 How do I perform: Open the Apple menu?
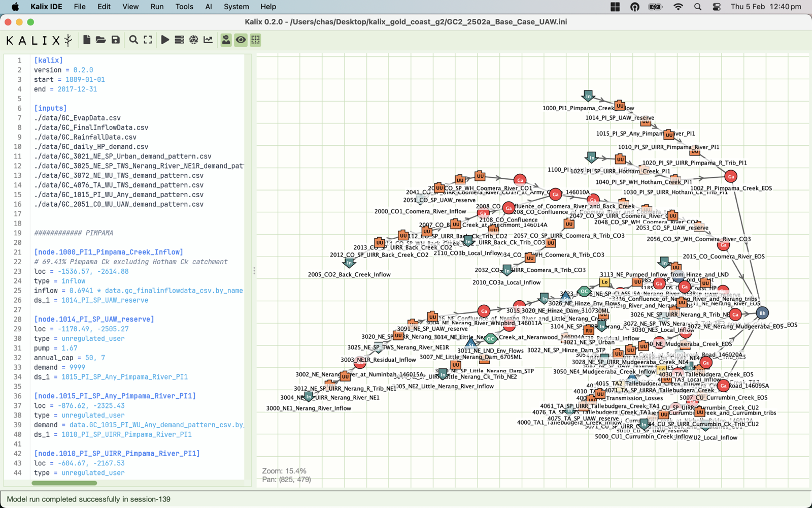point(15,7)
